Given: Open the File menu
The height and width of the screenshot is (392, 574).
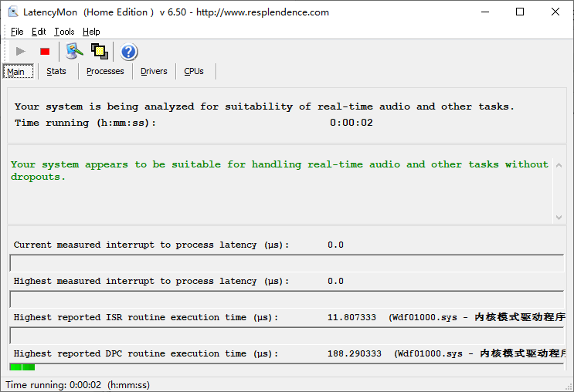Looking at the screenshot, I should (17, 32).
